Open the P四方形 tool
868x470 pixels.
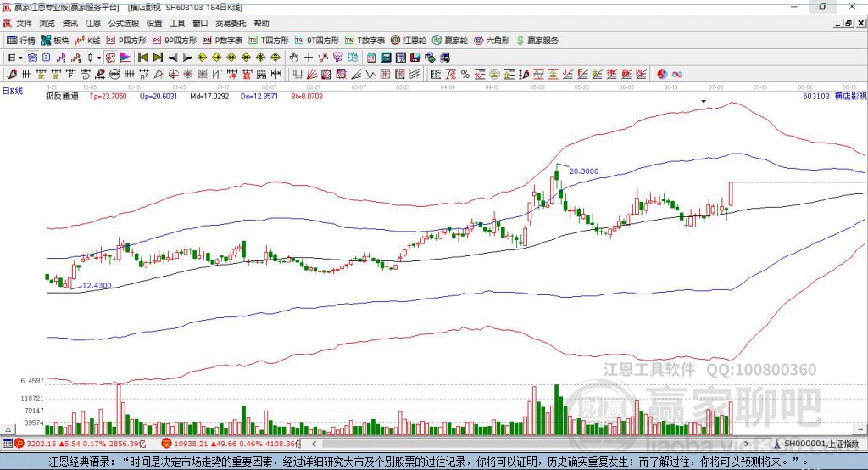point(126,41)
